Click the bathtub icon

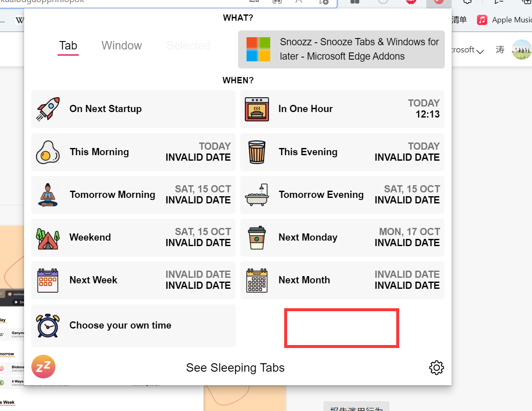257,195
